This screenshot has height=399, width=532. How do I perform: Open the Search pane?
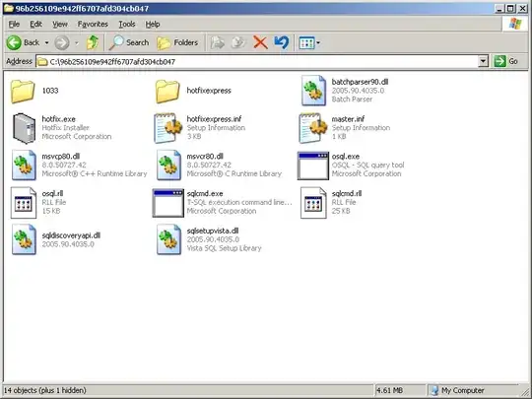pos(129,42)
